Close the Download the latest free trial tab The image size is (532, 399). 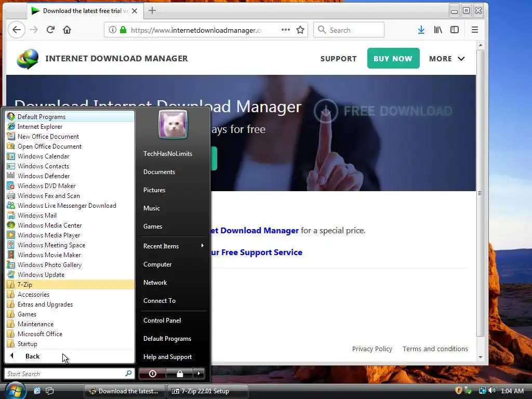point(135,11)
